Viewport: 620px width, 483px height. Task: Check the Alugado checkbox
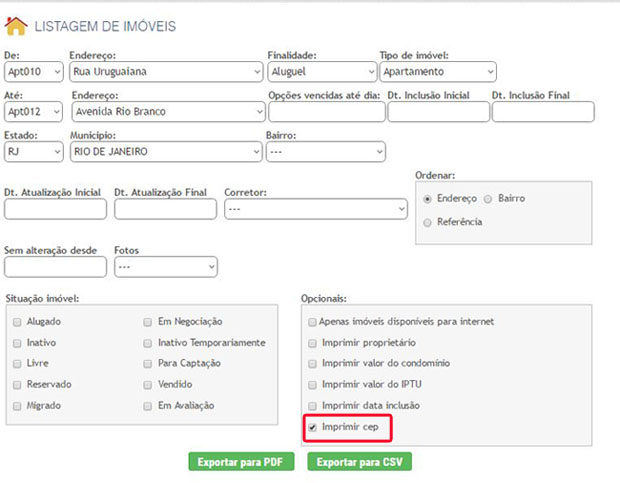pos(17,322)
